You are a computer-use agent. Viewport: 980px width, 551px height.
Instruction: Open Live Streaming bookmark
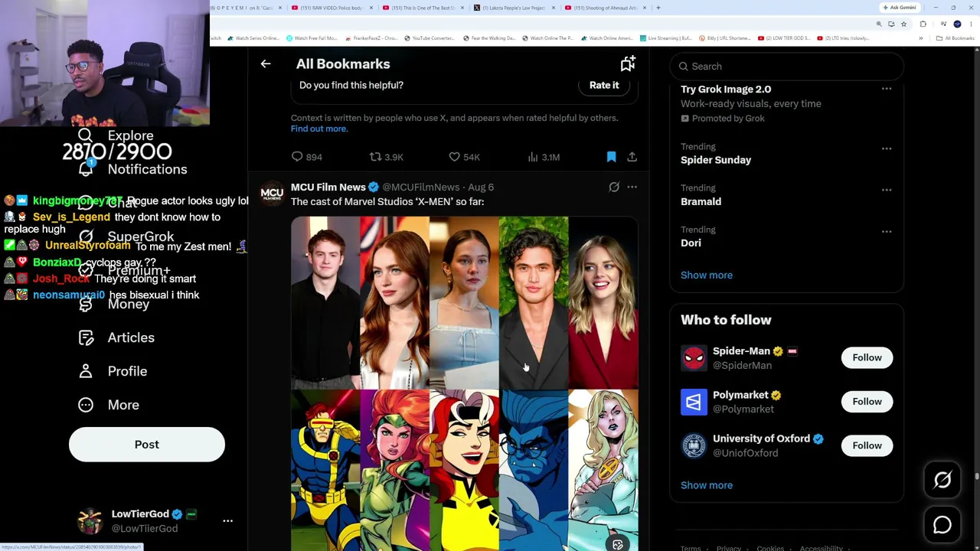pos(666,38)
